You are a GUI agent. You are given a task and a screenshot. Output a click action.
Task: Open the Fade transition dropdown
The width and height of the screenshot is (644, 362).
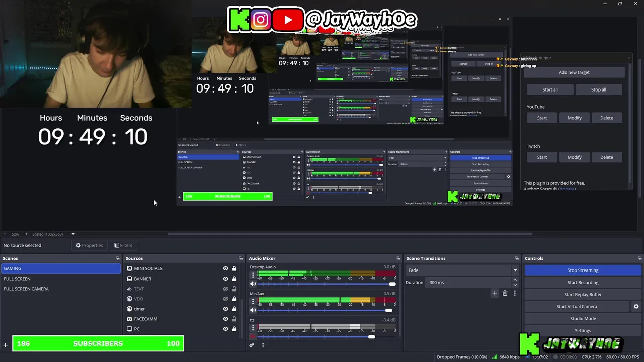pos(461,270)
